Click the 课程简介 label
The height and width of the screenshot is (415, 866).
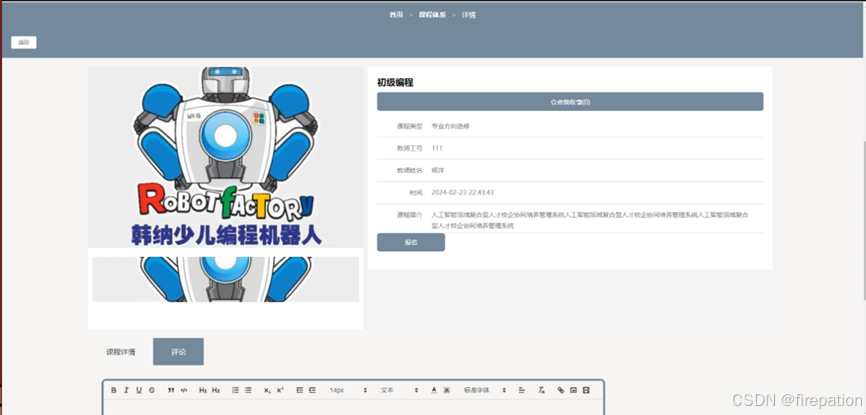pyautogui.click(x=409, y=215)
